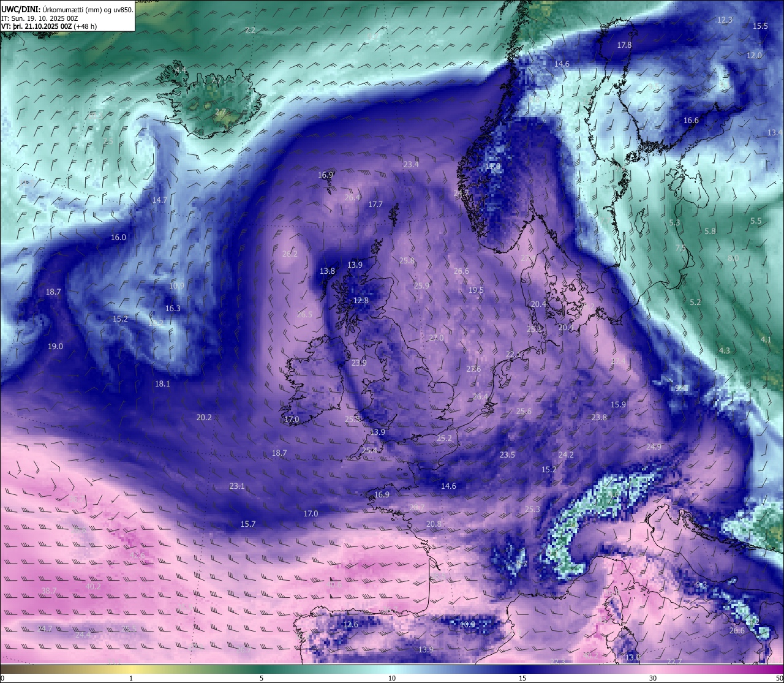Click the 'UWC/DINI: Úrkomumætti (mm) og uv850.' title
The image size is (784, 683).
(67, 9)
